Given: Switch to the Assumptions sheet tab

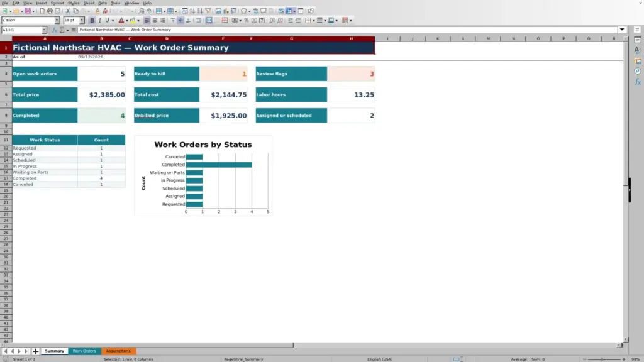Looking at the screenshot, I should click(118, 351).
